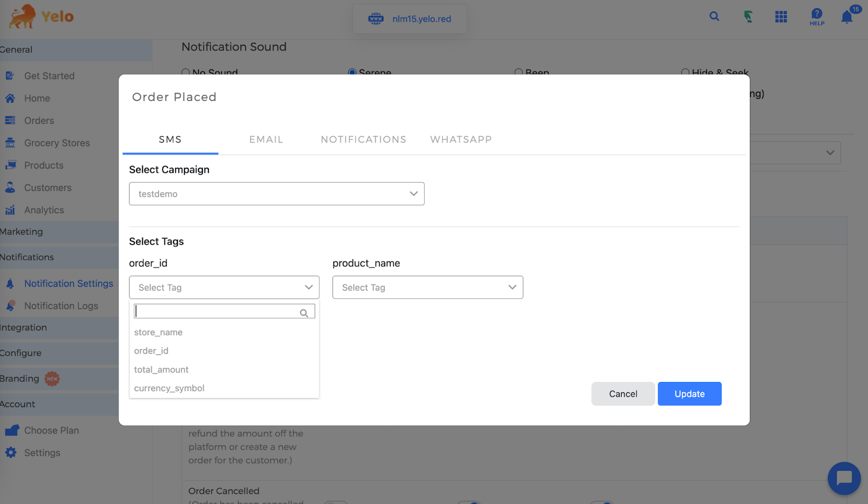Viewport: 868px width, 504px height.
Task: Select the Serene sound radio button
Action: 352,72
